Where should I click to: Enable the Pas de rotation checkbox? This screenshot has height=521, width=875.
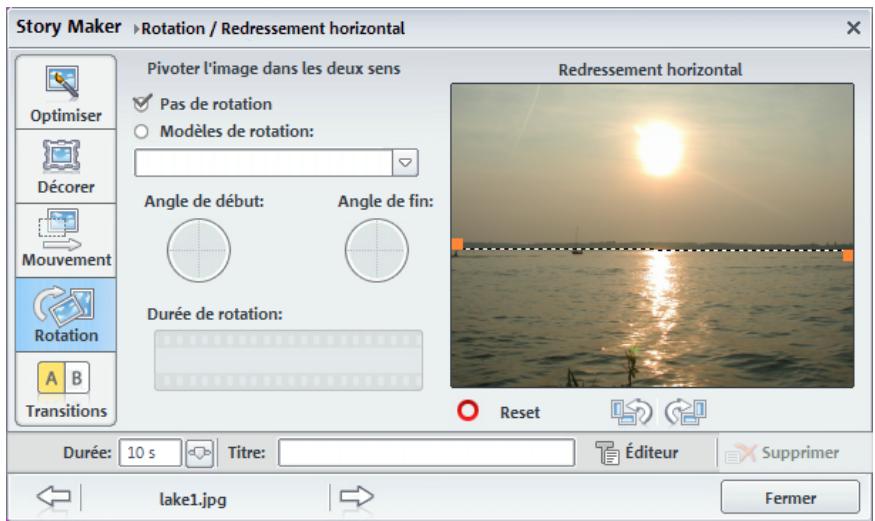click(142, 103)
